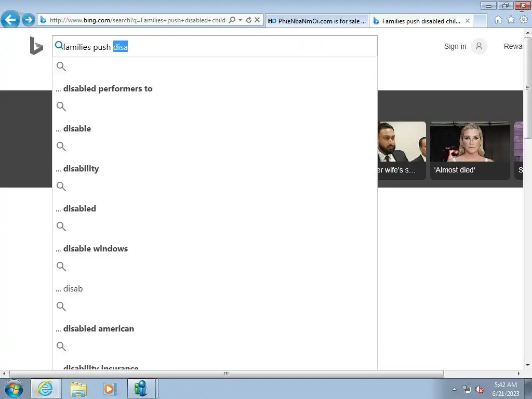The image size is (532, 399).
Task: Click the vertical scrollbar up arrow
Action: click(x=527, y=33)
